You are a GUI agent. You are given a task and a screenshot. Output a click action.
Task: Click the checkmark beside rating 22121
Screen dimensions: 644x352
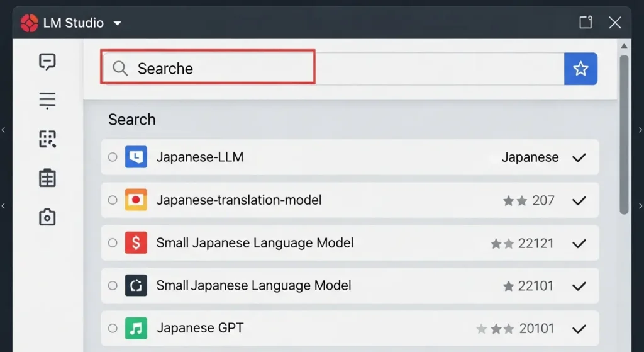click(x=579, y=244)
